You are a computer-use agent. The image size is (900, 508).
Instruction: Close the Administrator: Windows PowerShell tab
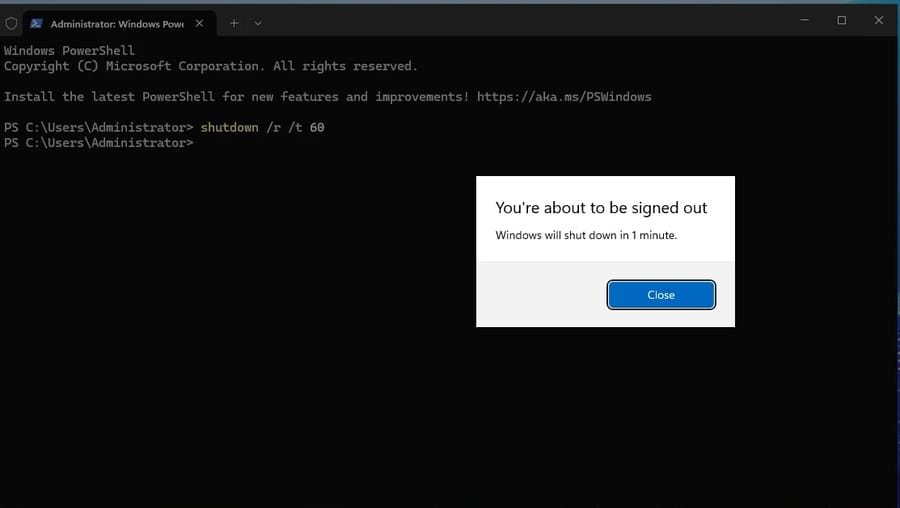click(x=203, y=23)
